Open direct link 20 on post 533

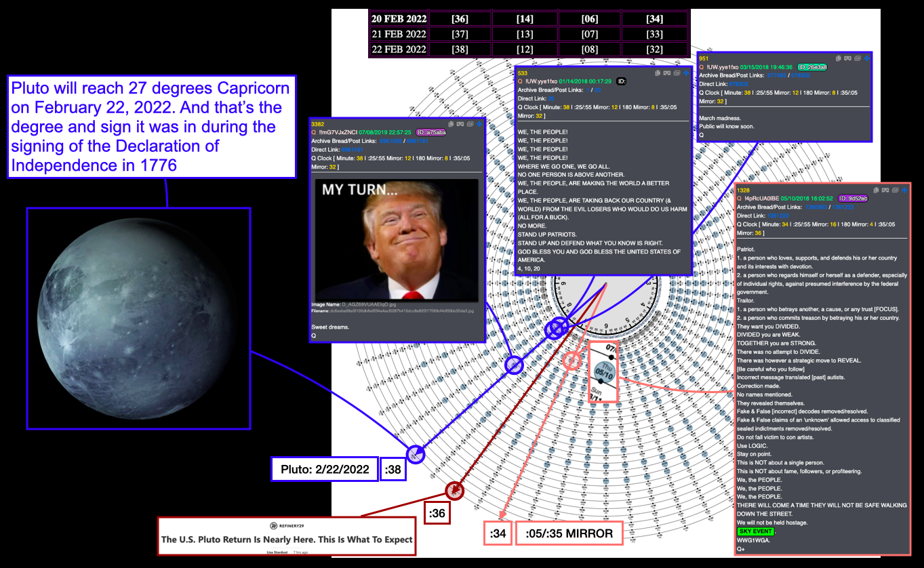tap(551, 98)
